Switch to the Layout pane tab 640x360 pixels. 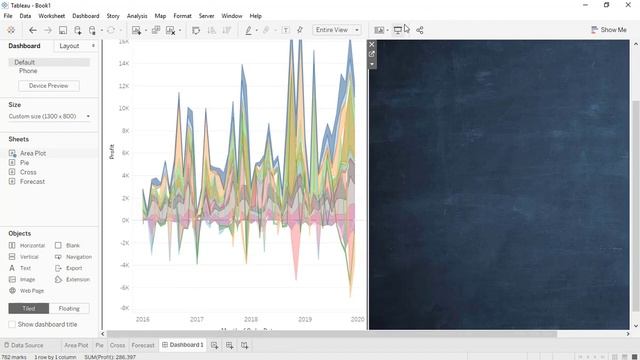pos(69,46)
